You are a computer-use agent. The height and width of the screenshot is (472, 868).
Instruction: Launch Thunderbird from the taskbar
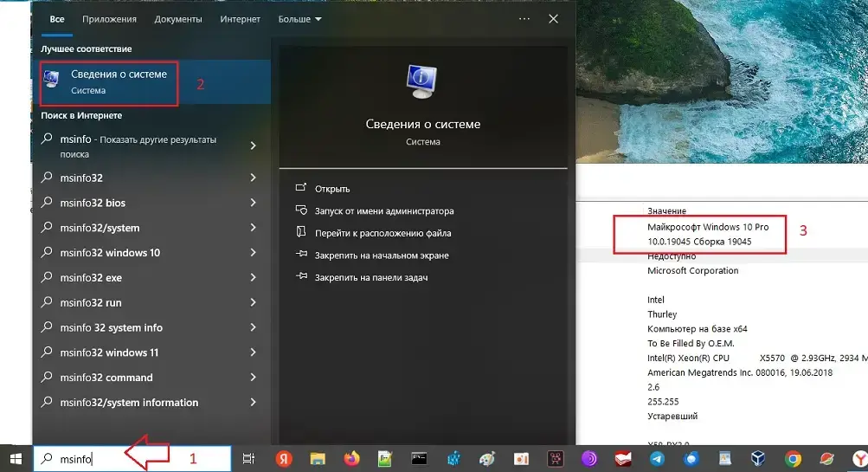coord(691,459)
